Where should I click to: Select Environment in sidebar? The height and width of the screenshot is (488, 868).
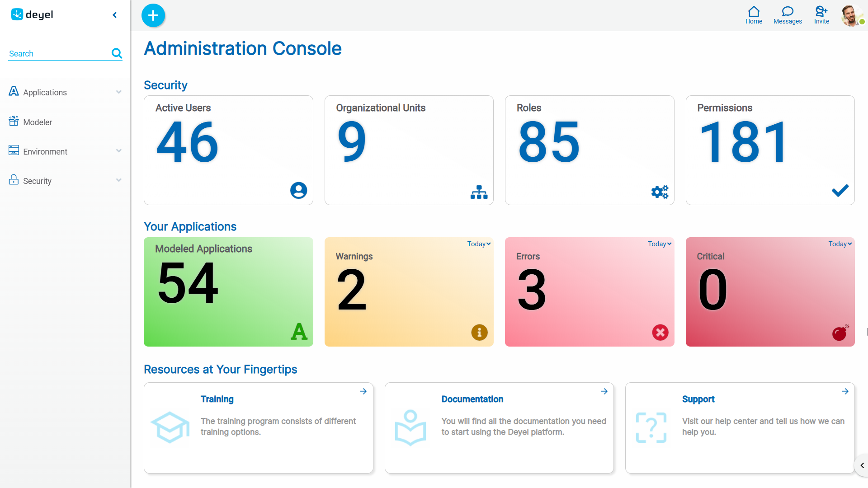[x=45, y=151]
